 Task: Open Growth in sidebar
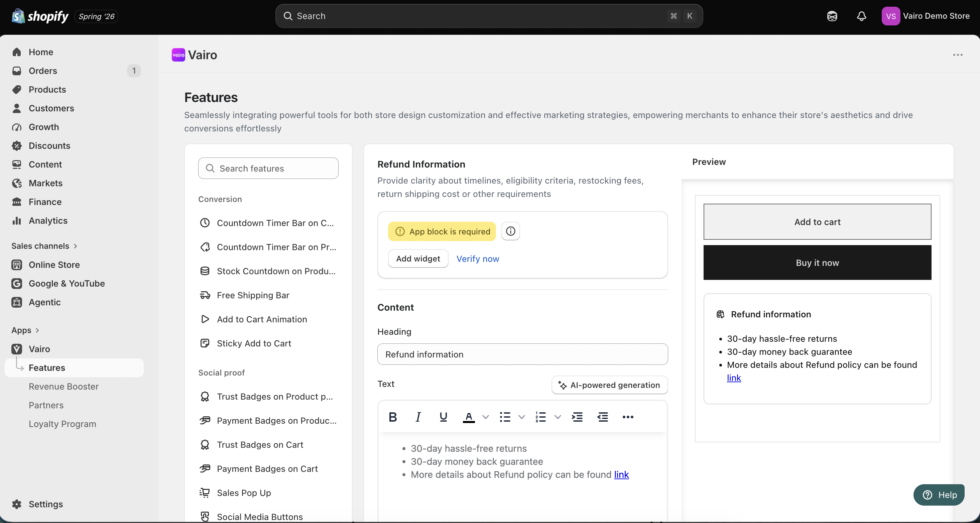coord(74,127)
